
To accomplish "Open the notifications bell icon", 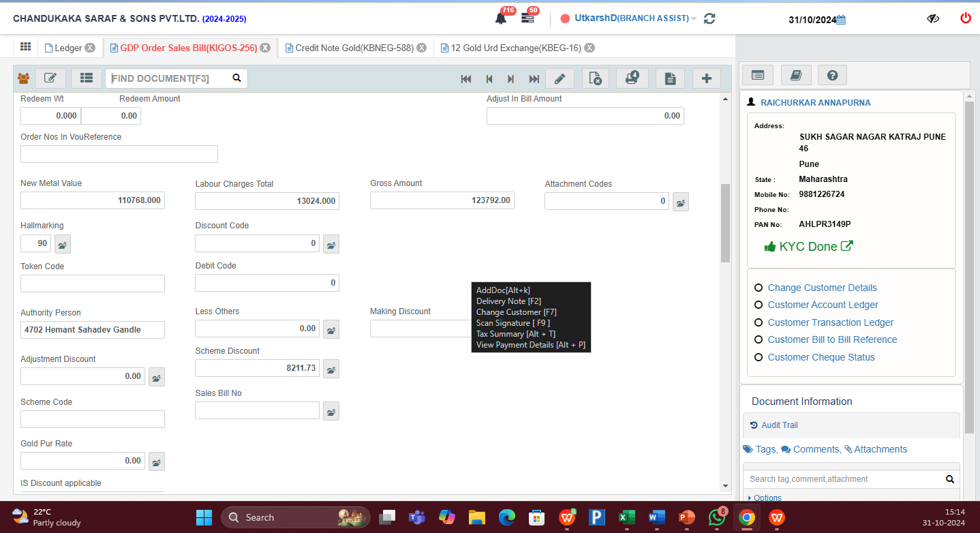I will click(501, 18).
